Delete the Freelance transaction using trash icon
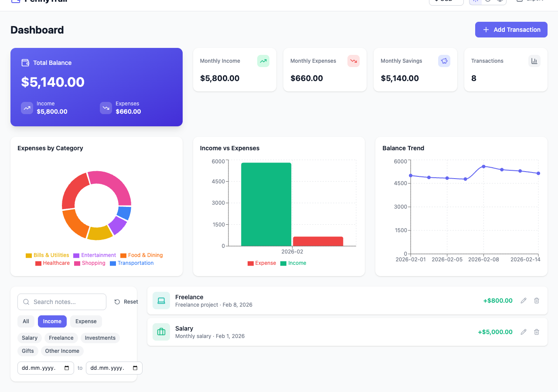This screenshot has height=392, width=558. [x=537, y=301]
